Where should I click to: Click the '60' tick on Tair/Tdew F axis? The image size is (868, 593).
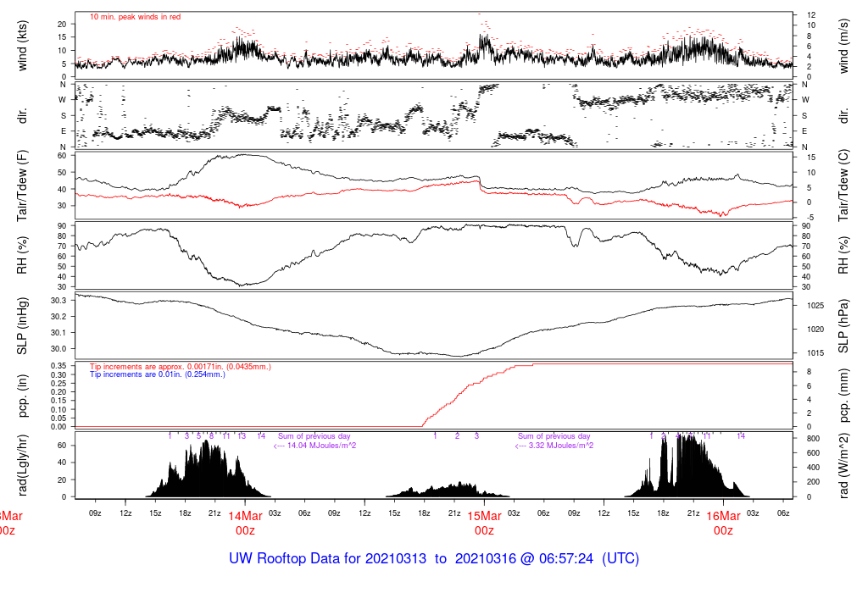pos(62,156)
